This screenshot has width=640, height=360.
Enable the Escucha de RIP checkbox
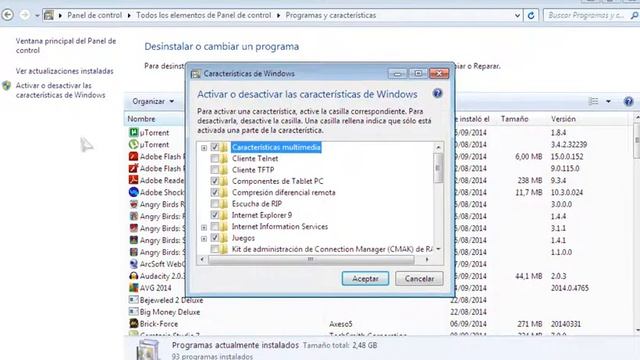click(215, 204)
